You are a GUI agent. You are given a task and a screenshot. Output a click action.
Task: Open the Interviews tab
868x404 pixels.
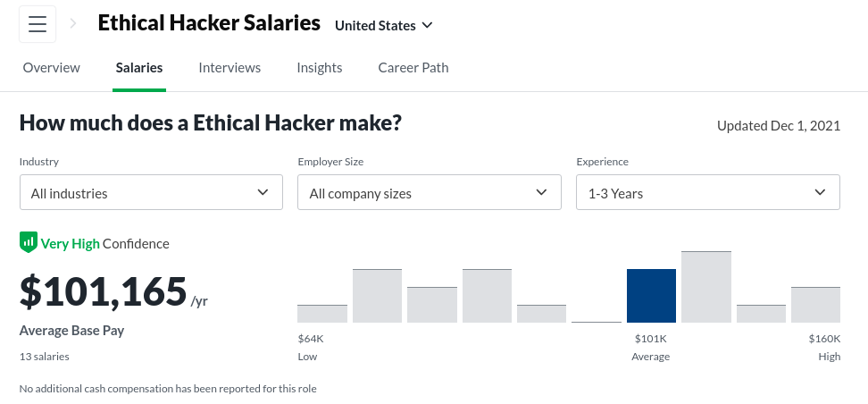(x=230, y=67)
